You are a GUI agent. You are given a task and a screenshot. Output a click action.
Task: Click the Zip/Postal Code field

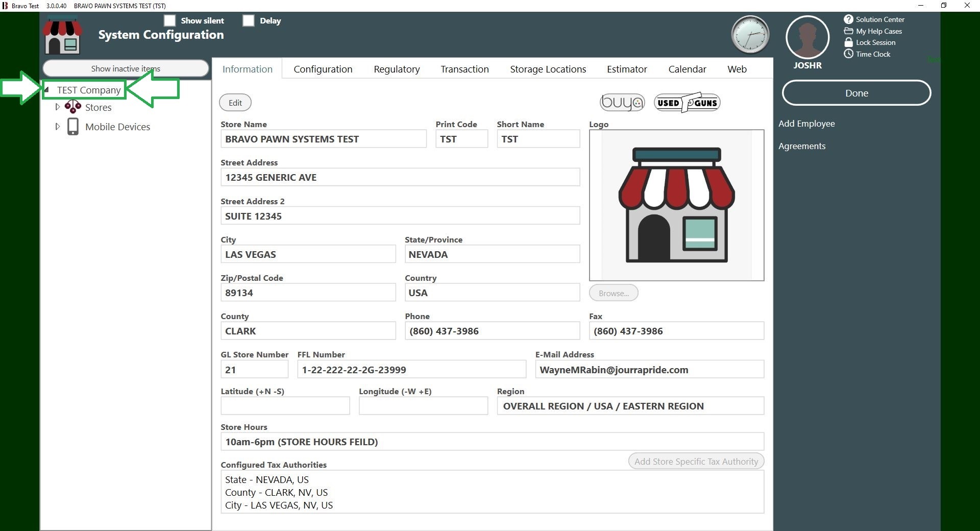tap(308, 292)
